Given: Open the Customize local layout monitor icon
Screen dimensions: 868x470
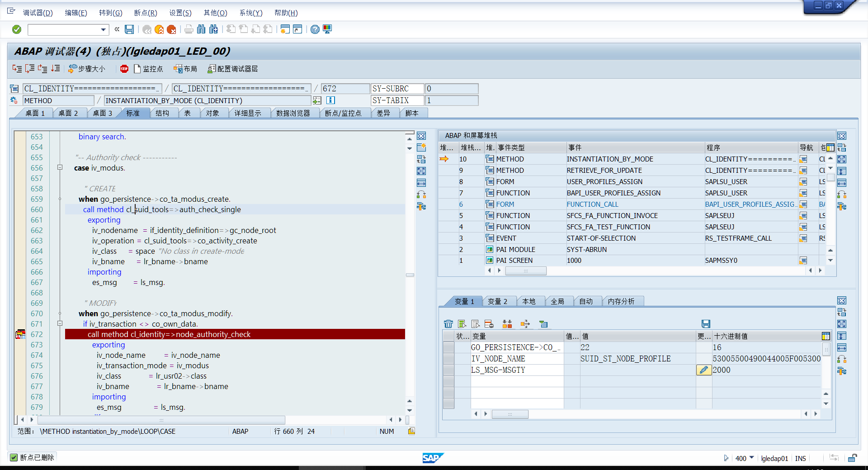Looking at the screenshot, I should 327,29.
